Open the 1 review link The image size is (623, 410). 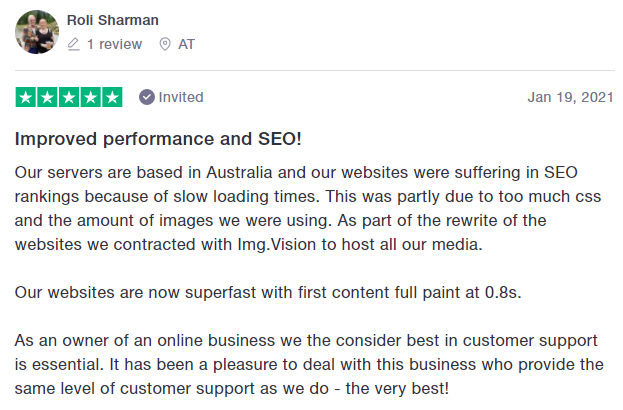pyautogui.click(x=114, y=44)
